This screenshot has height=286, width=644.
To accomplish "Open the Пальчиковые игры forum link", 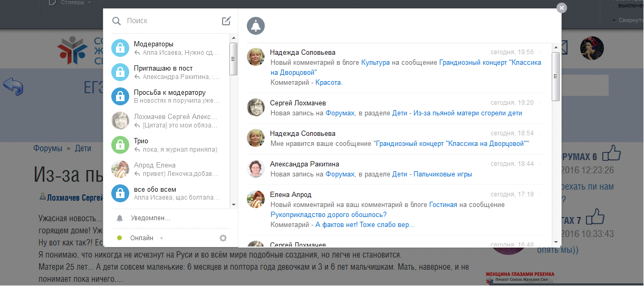I will pyautogui.click(x=443, y=174).
